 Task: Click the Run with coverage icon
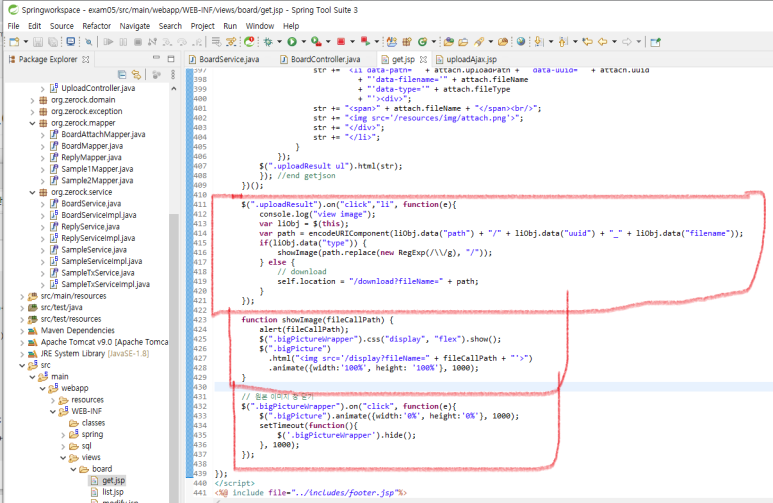(x=316, y=42)
